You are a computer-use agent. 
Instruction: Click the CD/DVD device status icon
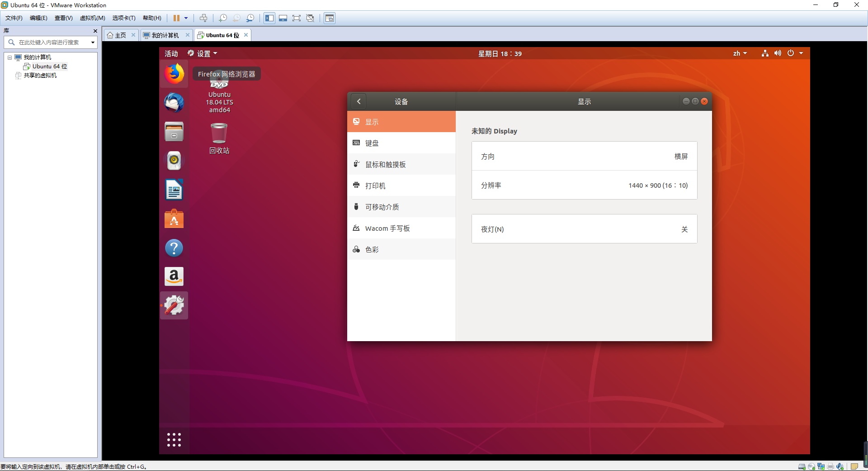[811, 466]
